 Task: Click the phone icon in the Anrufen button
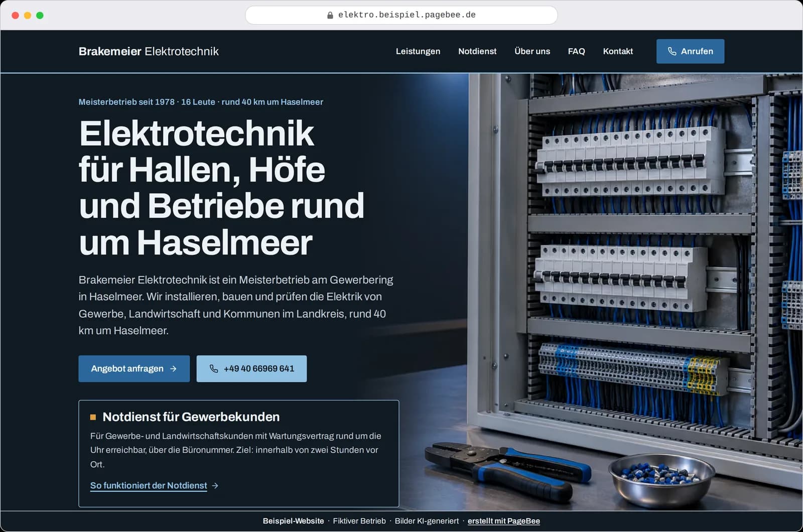click(672, 51)
